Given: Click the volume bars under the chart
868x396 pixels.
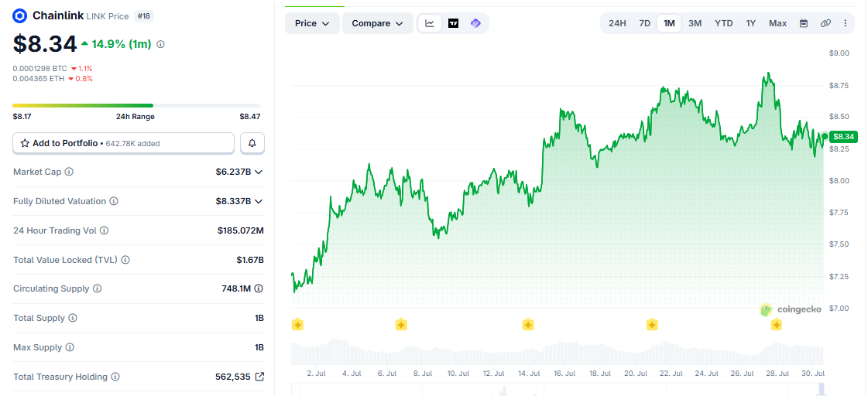Looking at the screenshot, I should point(558,352).
